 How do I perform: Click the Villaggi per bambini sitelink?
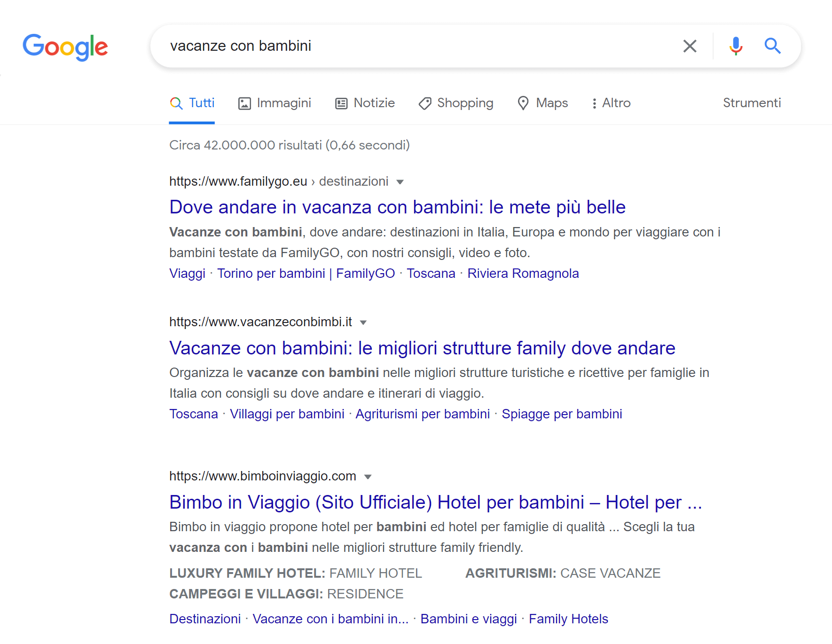(287, 414)
